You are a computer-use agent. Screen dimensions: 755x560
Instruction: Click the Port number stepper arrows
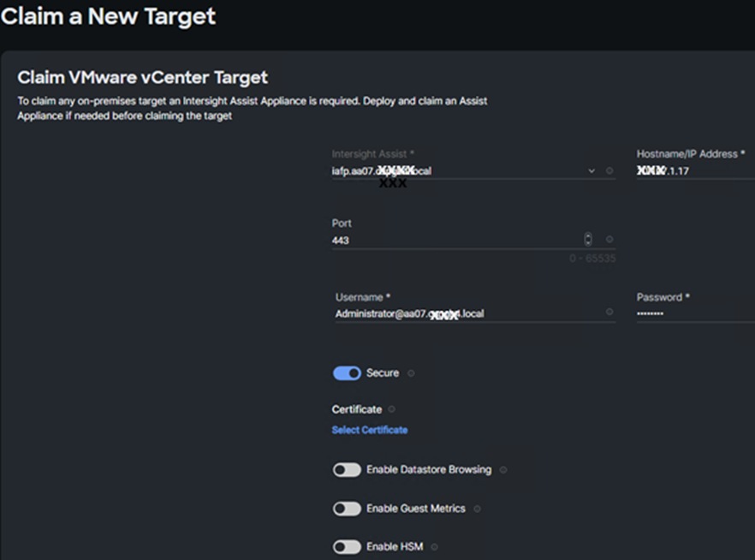pyautogui.click(x=588, y=240)
